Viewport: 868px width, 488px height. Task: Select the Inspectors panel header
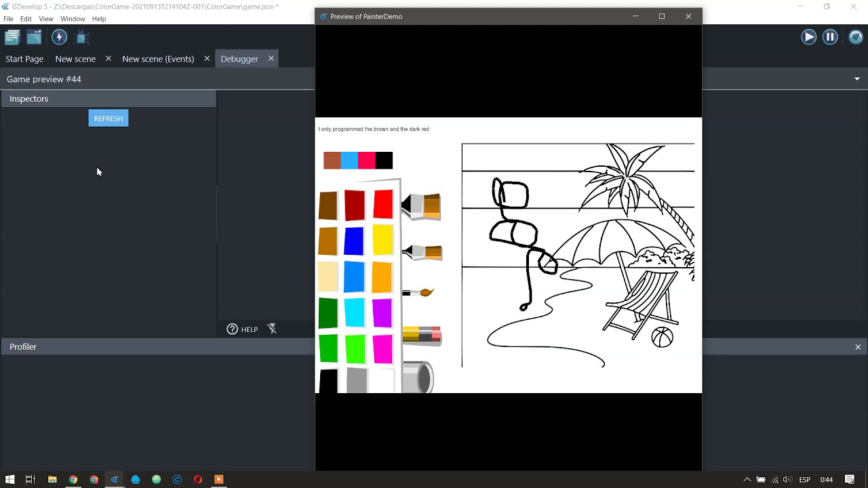108,99
